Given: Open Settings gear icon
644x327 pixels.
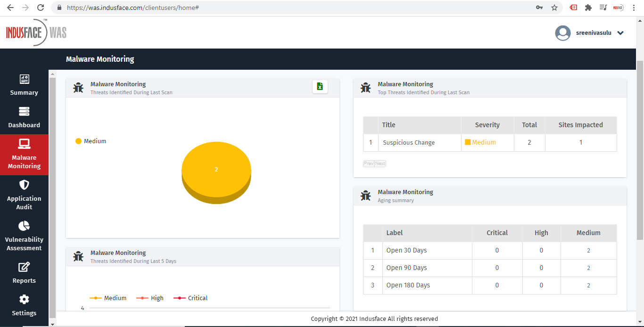Looking at the screenshot, I should click(x=24, y=300).
